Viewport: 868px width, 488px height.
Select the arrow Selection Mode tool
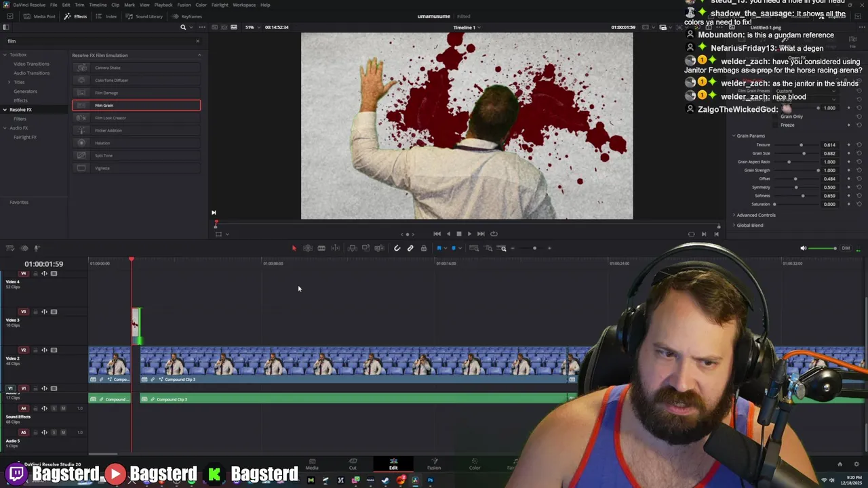pyautogui.click(x=294, y=248)
